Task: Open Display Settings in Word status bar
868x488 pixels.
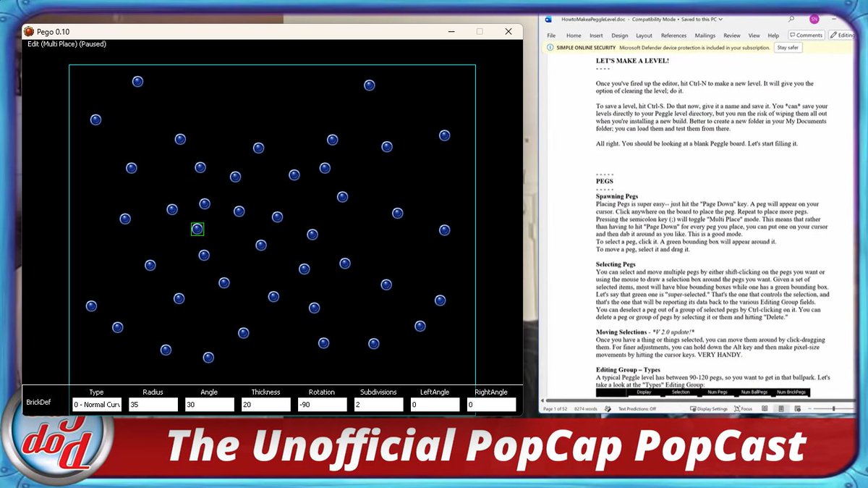Action: pyautogui.click(x=710, y=409)
